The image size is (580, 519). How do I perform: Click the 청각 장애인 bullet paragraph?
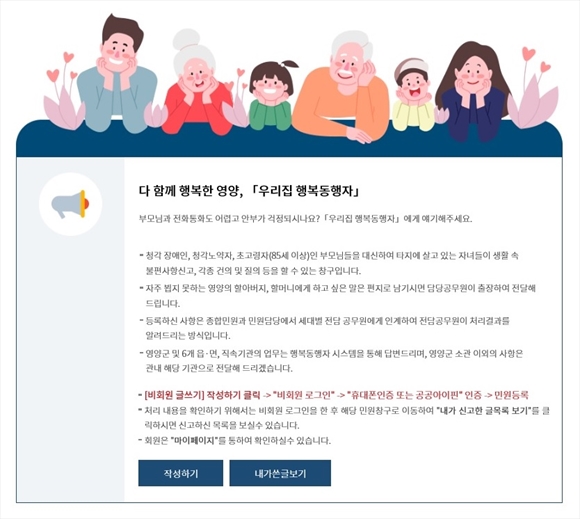coord(328,263)
